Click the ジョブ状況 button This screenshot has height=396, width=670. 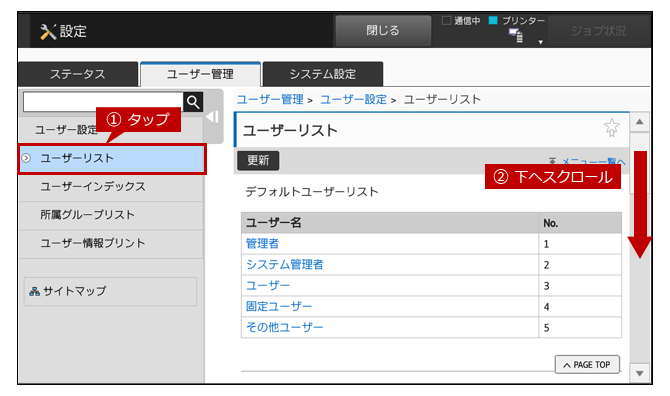(x=598, y=31)
